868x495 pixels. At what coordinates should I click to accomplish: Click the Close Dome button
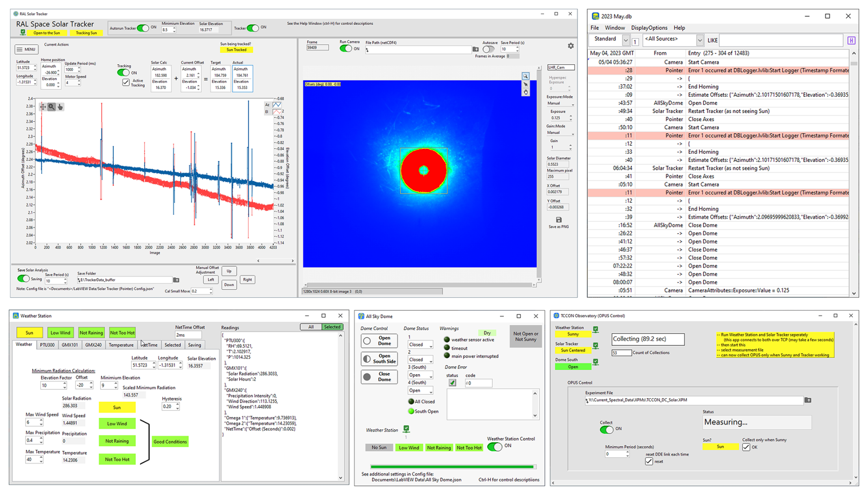[379, 377]
